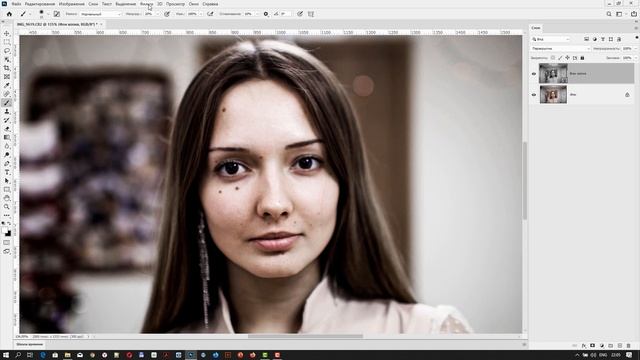
Task: Open smoothing options gear icon
Action: click(x=266, y=14)
